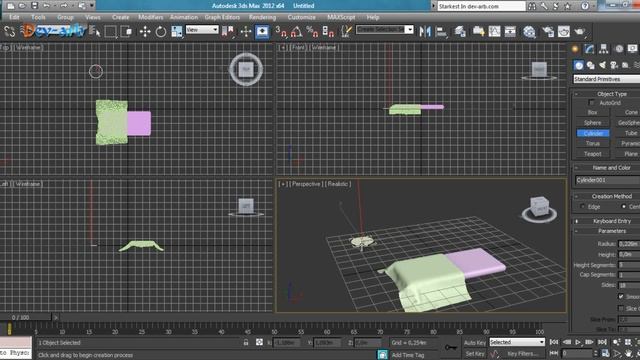This screenshot has width=640, height=360.
Task: Click the Select and Manipulate icon
Action: point(246,31)
